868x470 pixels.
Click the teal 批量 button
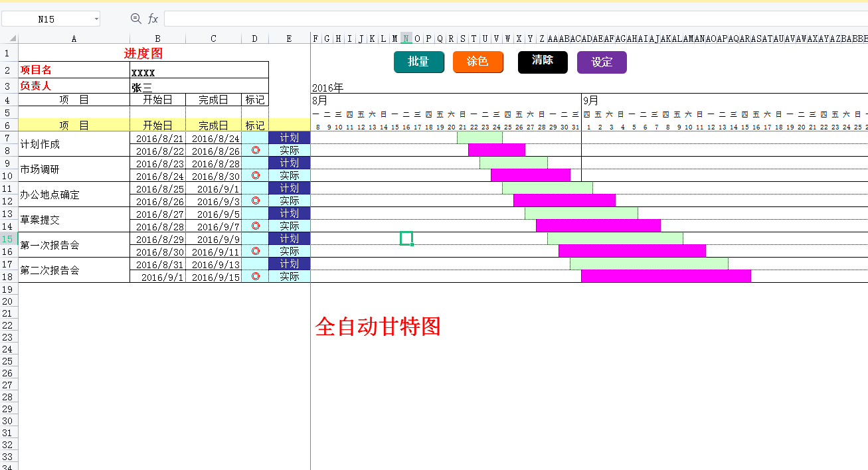pos(418,62)
